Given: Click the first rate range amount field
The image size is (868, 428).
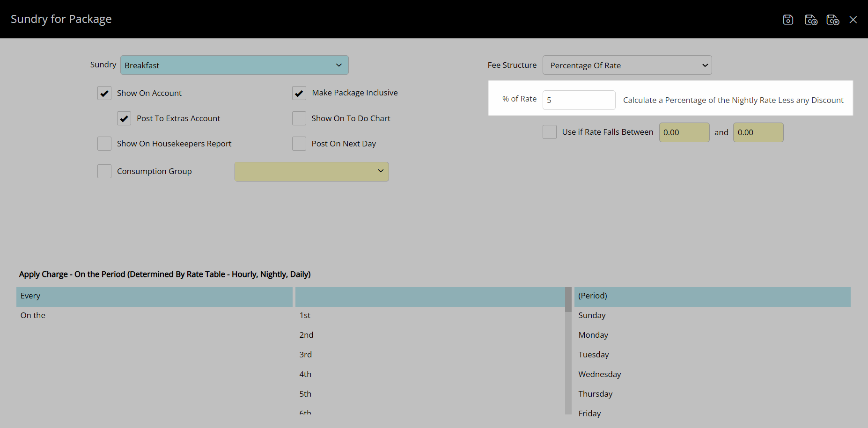Looking at the screenshot, I should click(684, 132).
